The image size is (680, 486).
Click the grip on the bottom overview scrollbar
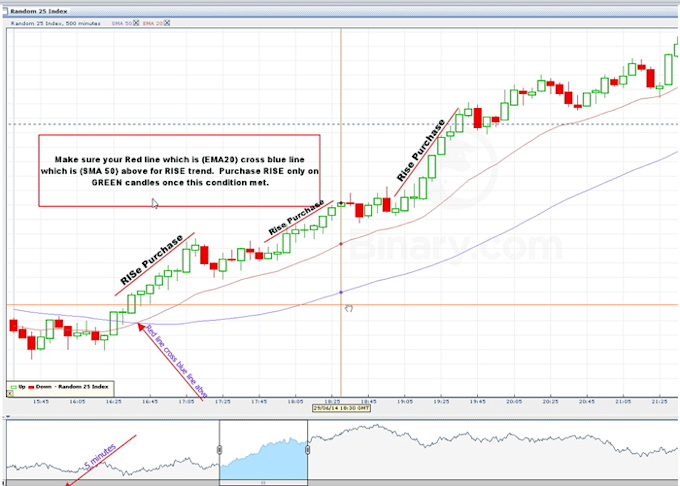[x=263, y=483]
